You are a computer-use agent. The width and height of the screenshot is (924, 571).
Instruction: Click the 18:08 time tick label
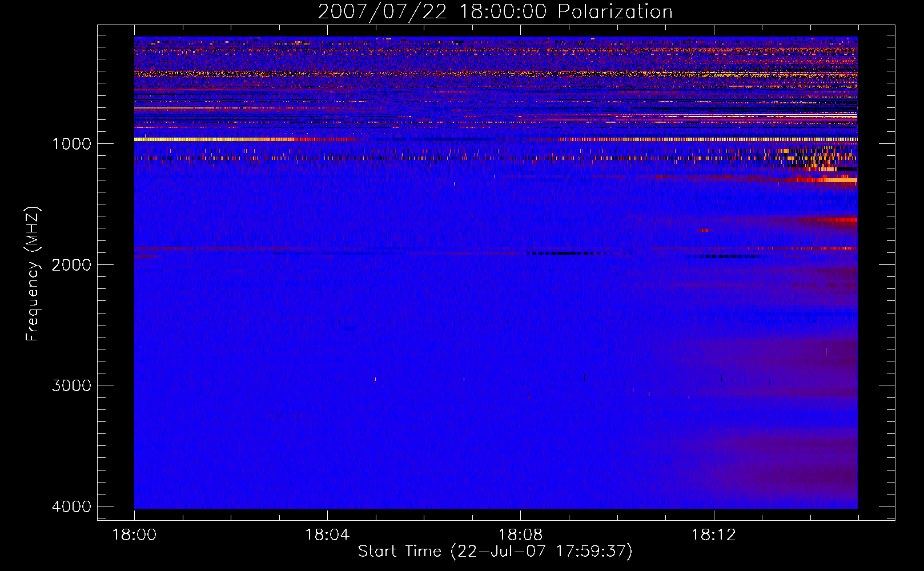(520, 535)
